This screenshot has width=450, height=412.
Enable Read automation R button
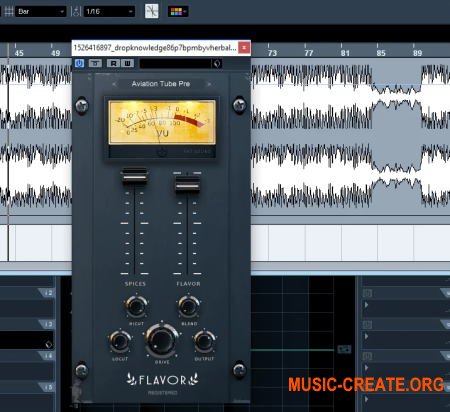pos(113,63)
